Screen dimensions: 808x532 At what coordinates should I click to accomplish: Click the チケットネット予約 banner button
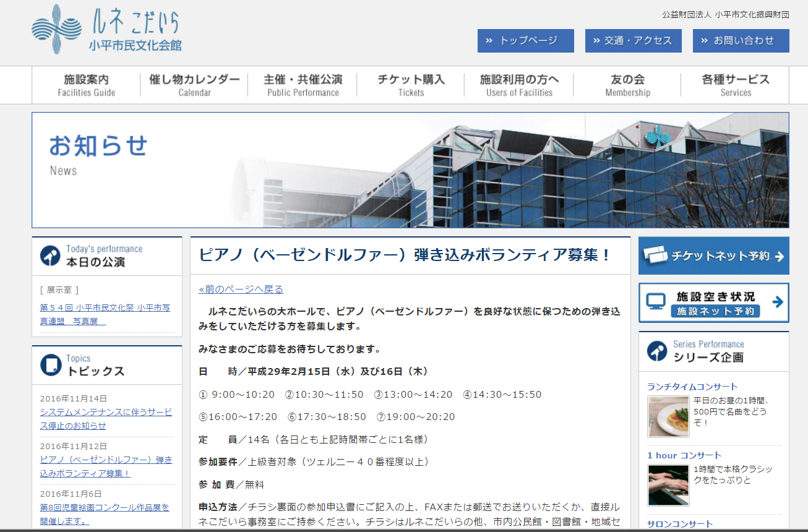[x=714, y=255]
